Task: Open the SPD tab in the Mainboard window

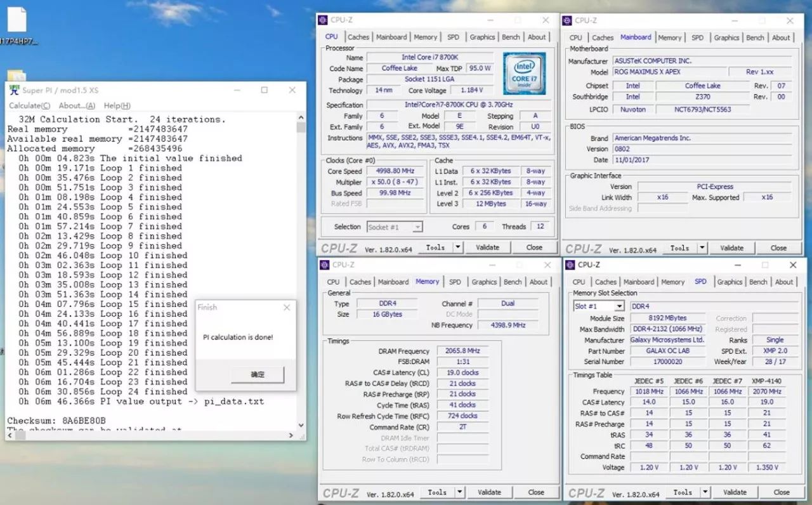Action: point(697,37)
